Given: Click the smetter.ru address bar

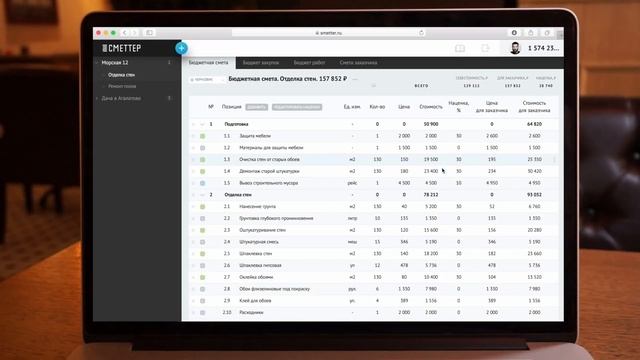Looking at the screenshot, I should click(329, 33).
